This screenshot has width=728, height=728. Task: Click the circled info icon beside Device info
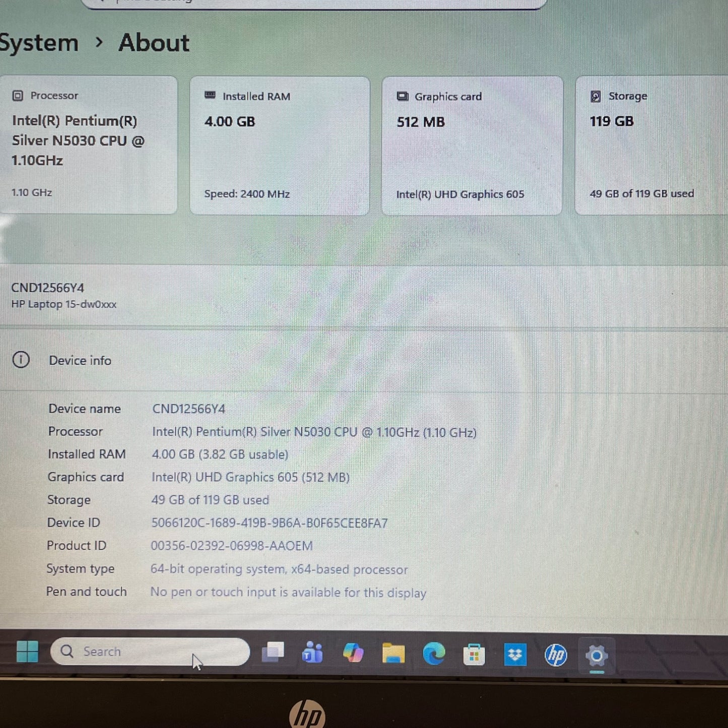pyautogui.click(x=21, y=360)
